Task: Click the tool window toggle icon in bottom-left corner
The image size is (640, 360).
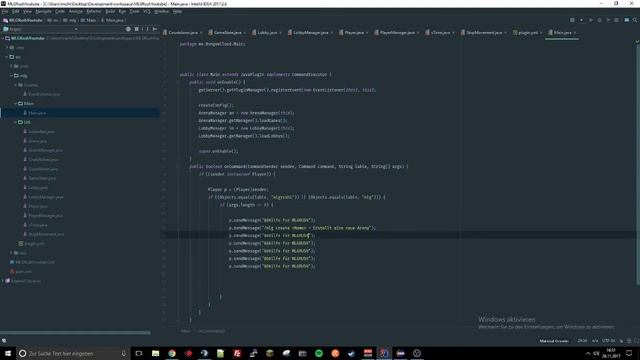Action: click(x=4, y=340)
